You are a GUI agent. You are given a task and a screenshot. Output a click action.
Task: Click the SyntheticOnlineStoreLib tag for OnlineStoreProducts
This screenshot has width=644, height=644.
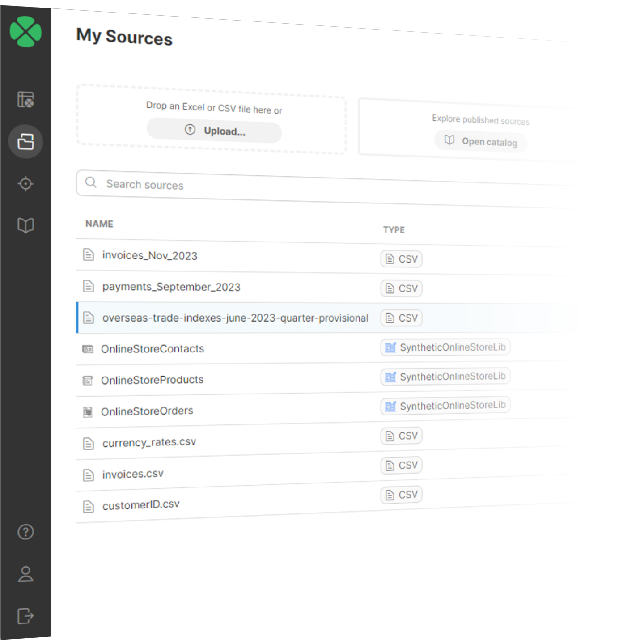coord(445,377)
